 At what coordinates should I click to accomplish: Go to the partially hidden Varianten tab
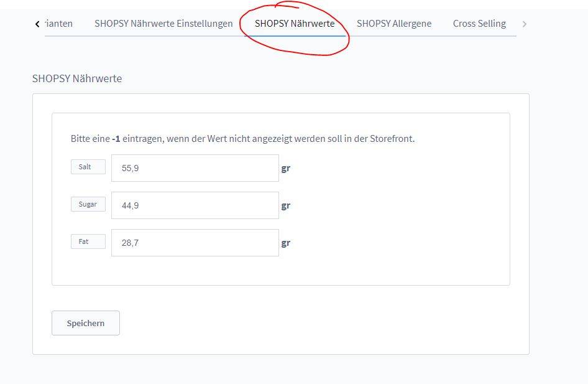pos(59,24)
